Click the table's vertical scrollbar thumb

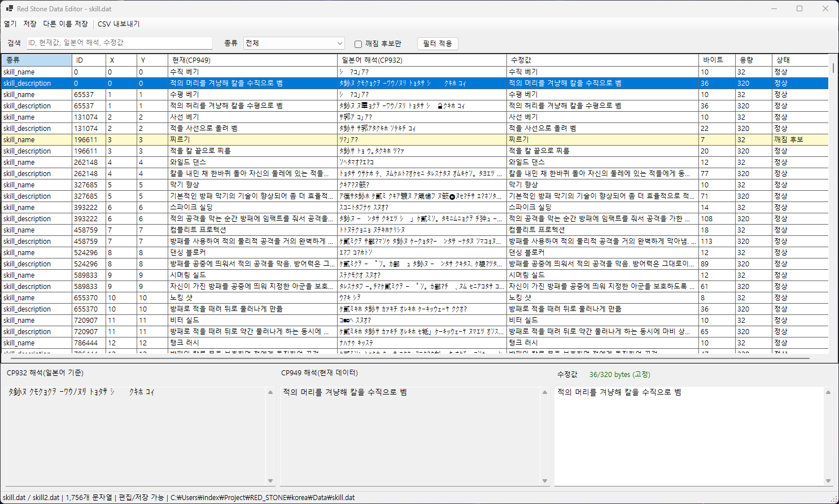click(x=833, y=68)
